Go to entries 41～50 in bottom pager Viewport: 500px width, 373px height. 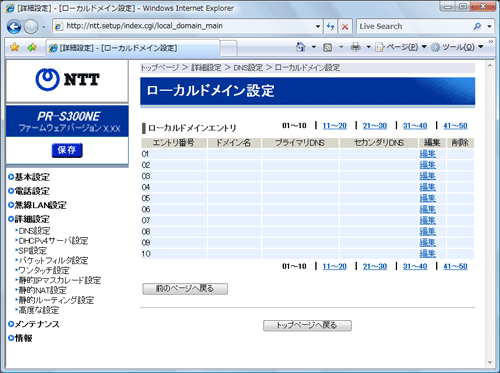coord(455,266)
